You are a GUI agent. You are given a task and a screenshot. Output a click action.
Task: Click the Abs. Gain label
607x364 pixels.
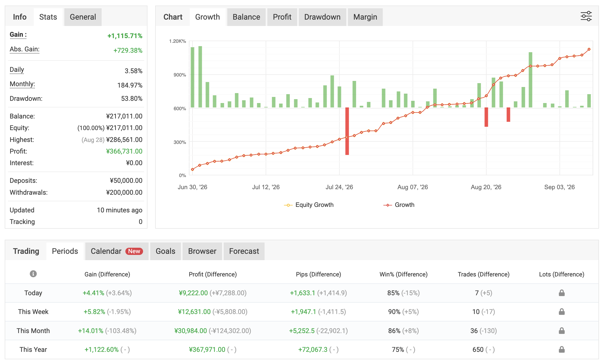point(25,49)
